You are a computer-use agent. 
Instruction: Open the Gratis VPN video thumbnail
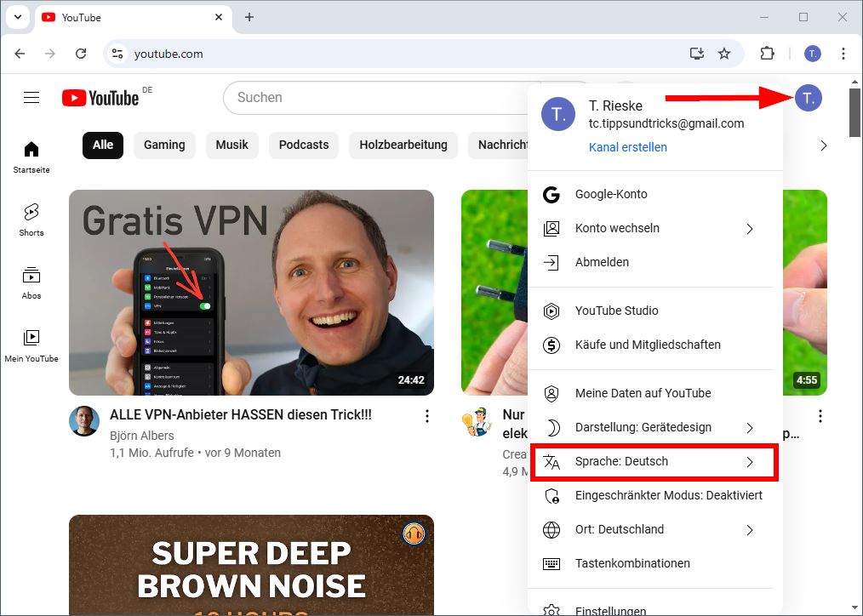252,292
